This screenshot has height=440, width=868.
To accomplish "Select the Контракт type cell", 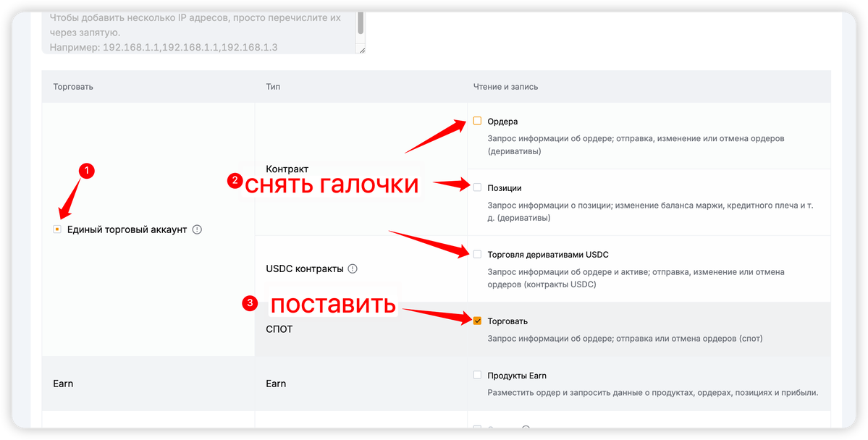I will [x=287, y=169].
